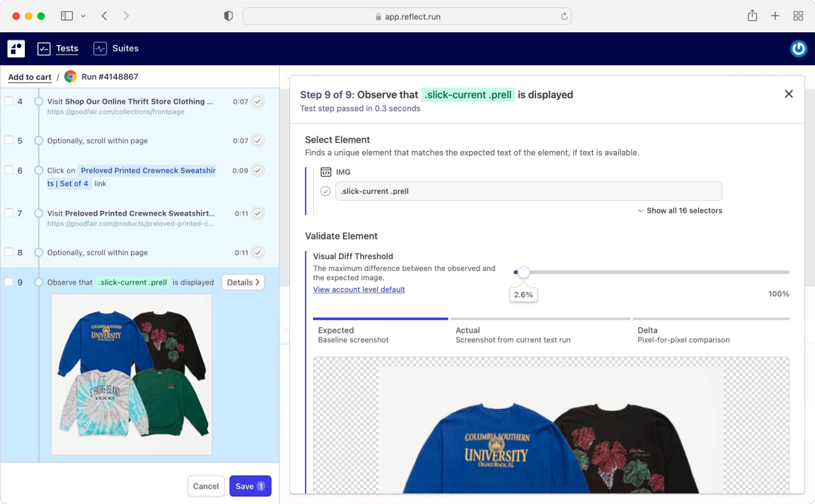Select step 4 Visit Shop Our Online Thrift Store
This screenshot has width=815, height=504.
click(130, 102)
